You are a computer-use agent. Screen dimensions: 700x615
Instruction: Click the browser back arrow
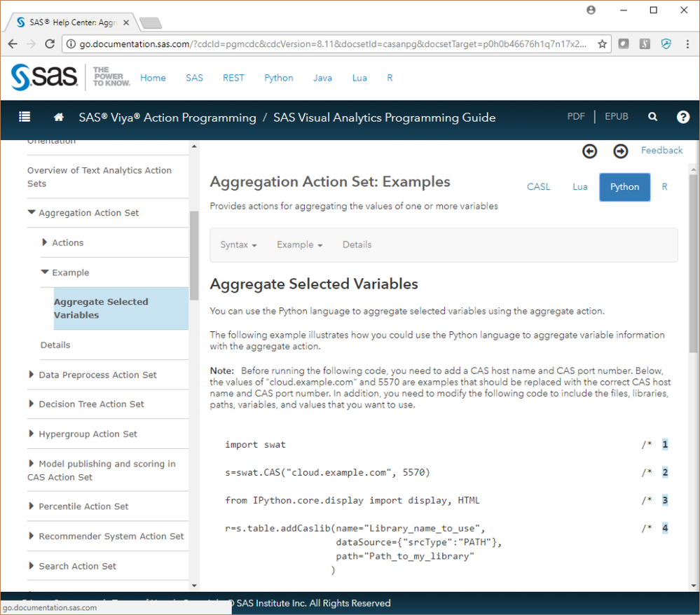(13, 43)
